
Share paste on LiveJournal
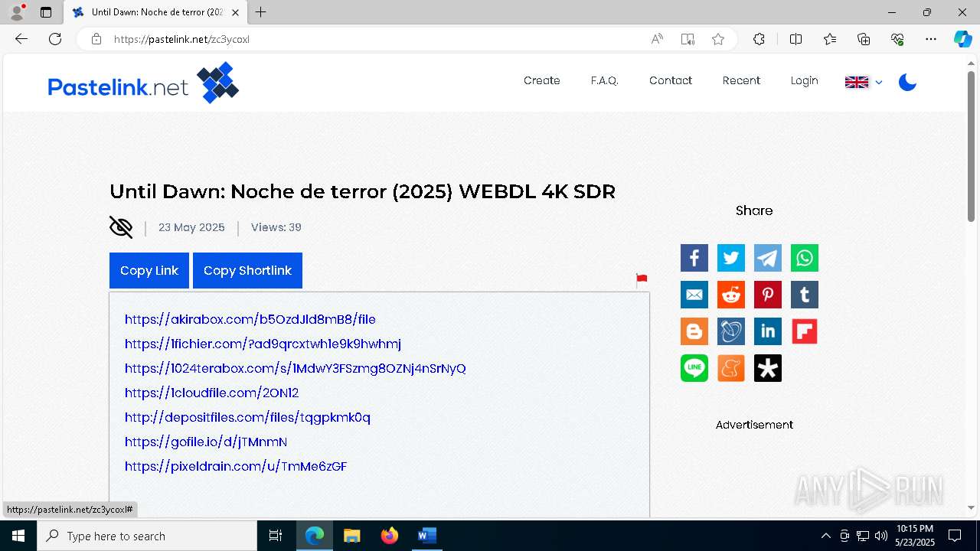pyautogui.click(x=731, y=331)
